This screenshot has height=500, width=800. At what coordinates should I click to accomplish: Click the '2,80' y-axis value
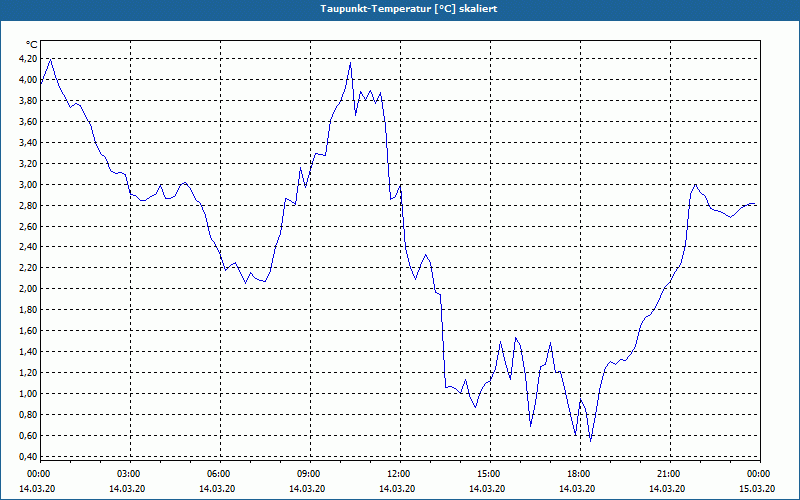(28, 205)
